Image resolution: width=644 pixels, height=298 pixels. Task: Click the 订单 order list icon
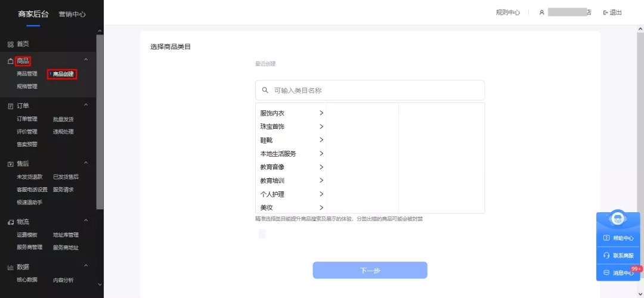11,106
